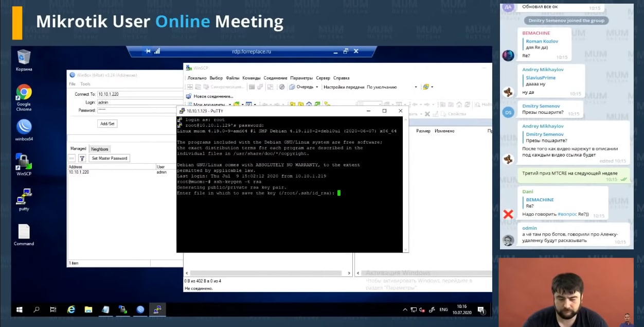Open the WinBox File menu
Viewport: 644px width, 327px height.
tap(72, 84)
